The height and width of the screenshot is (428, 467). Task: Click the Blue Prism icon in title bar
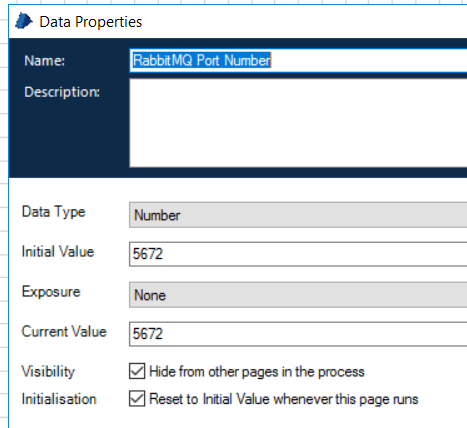(24, 21)
